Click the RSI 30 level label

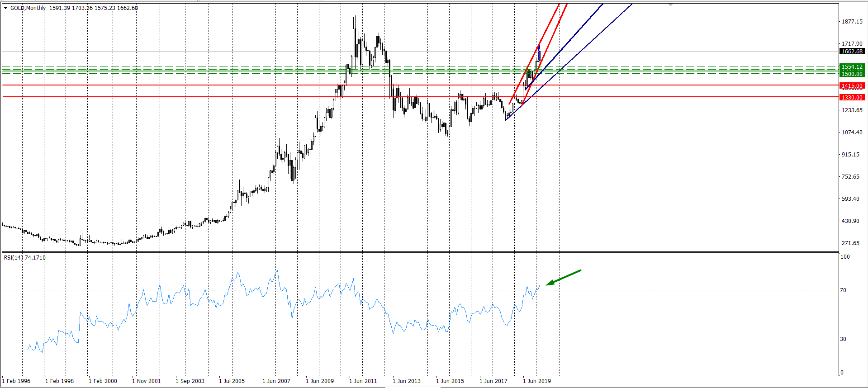[x=843, y=339]
